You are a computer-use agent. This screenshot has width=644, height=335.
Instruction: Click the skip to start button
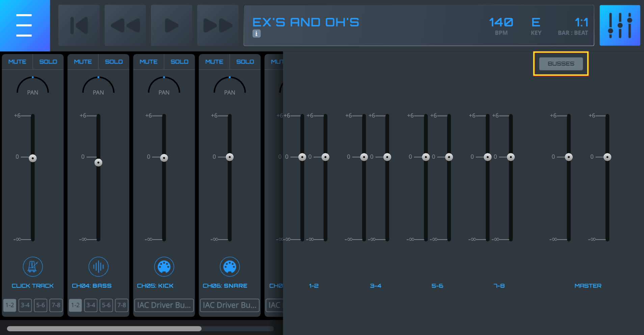tap(79, 25)
